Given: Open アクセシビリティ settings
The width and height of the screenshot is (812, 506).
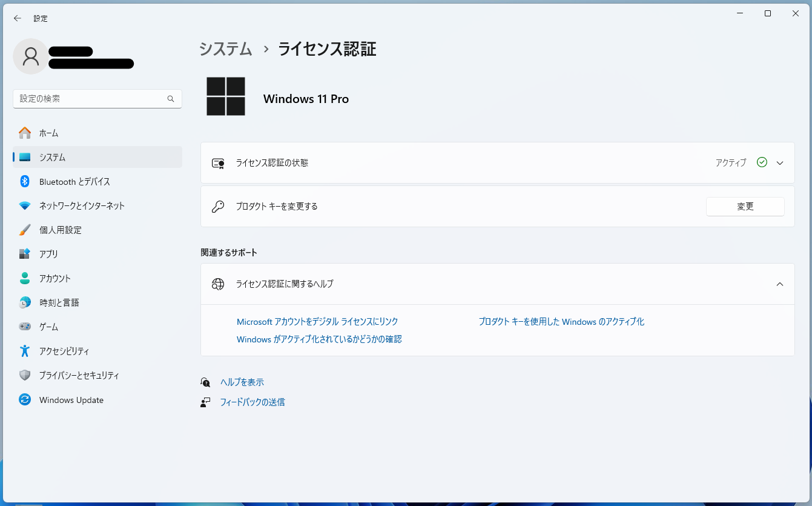Looking at the screenshot, I should pos(97,351).
